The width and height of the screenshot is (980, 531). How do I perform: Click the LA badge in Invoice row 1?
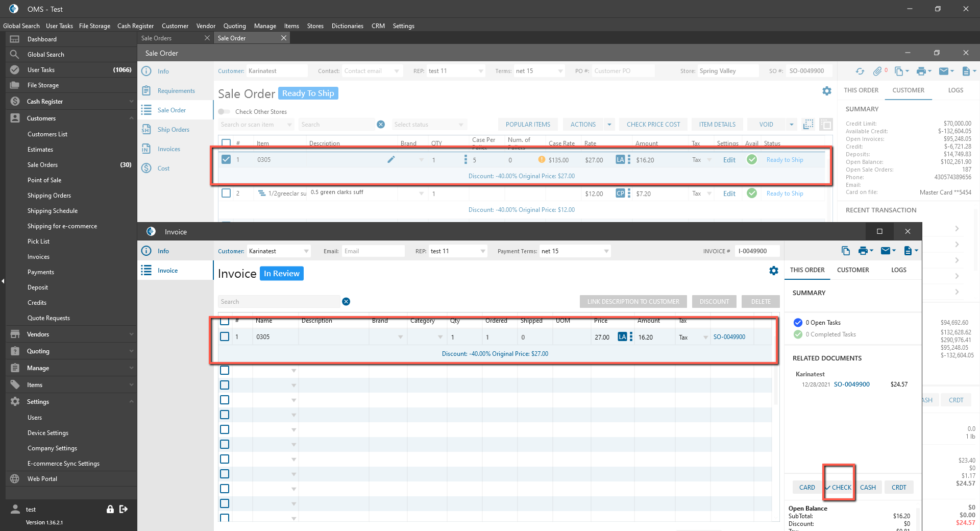[622, 337]
